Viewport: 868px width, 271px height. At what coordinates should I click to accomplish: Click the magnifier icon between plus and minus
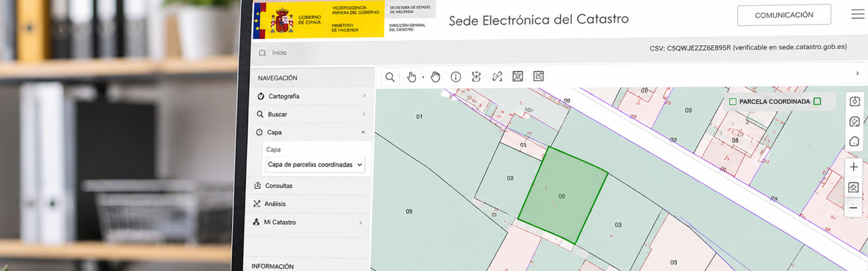853,187
